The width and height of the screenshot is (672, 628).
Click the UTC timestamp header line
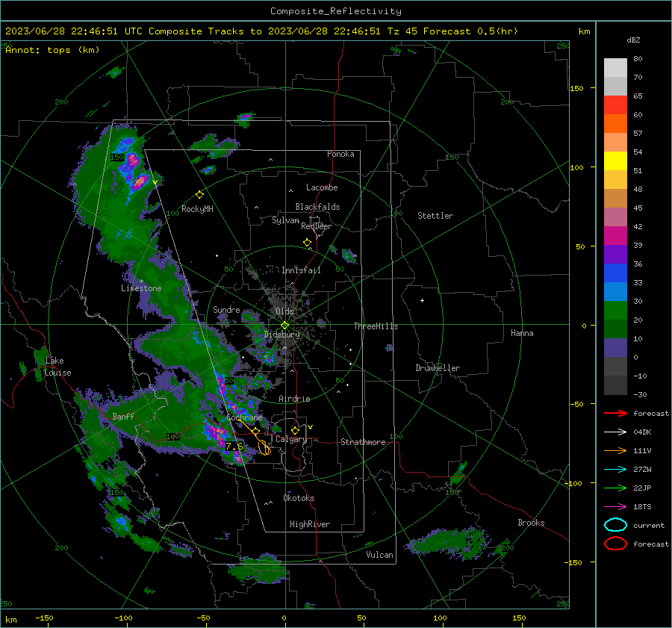(x=261, y=31)
